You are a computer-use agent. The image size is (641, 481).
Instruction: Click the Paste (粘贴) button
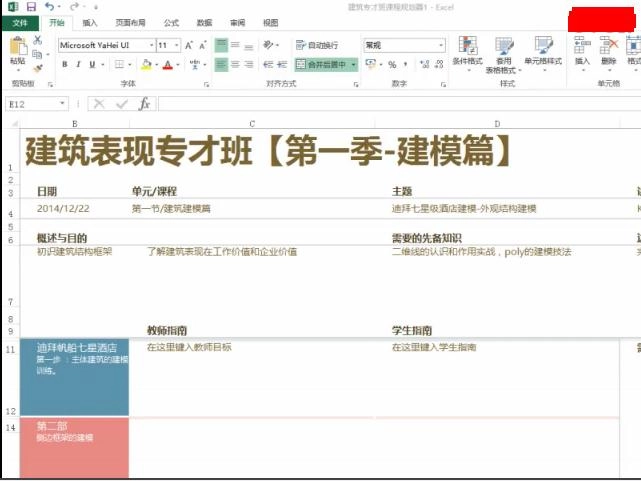point(17,51)
